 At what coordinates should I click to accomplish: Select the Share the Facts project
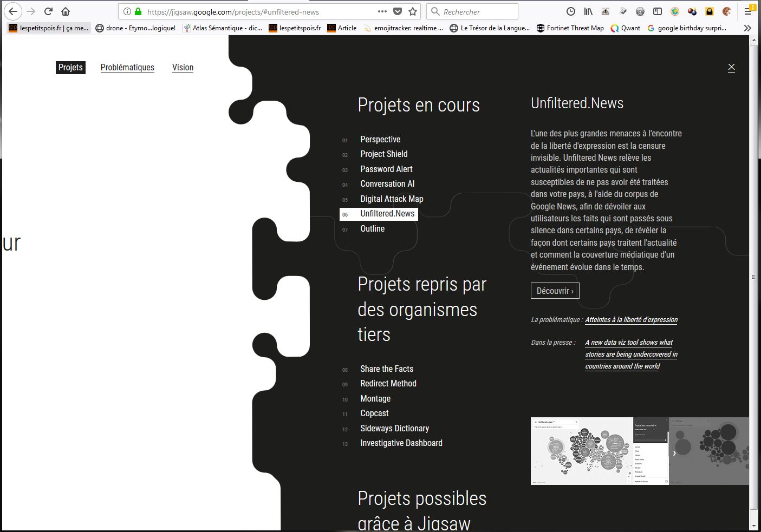(x=387, y=369)
